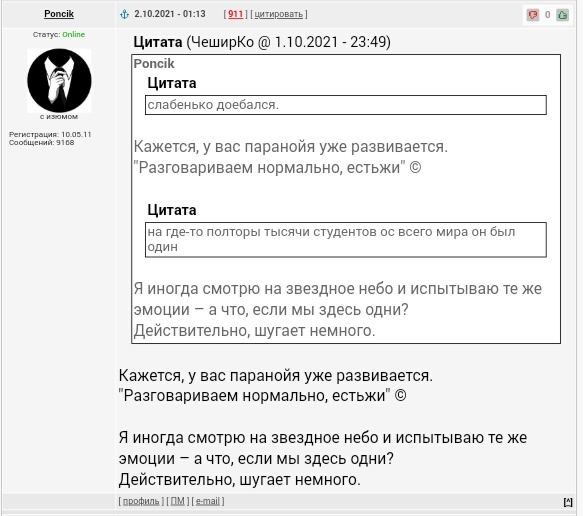
Task: Click the black line Кажется, у вас паранойя уже развивается.
Action: pyautogui.click(x=276, y=375)
